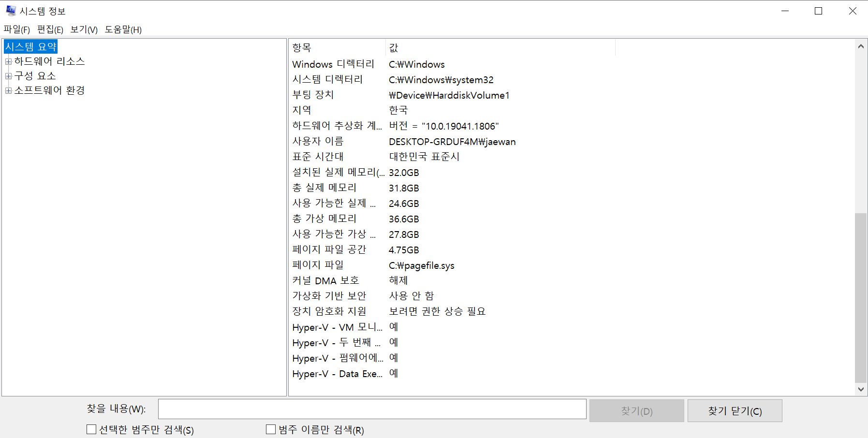Click the 찾기(D) button
The height and width of the screenshot is (438, 868).
pos(637,410)
